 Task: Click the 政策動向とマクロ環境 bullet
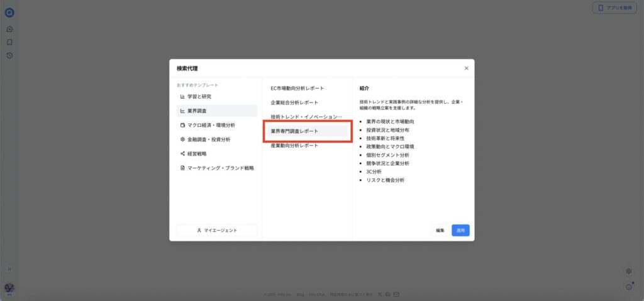[x=390, y=146]
